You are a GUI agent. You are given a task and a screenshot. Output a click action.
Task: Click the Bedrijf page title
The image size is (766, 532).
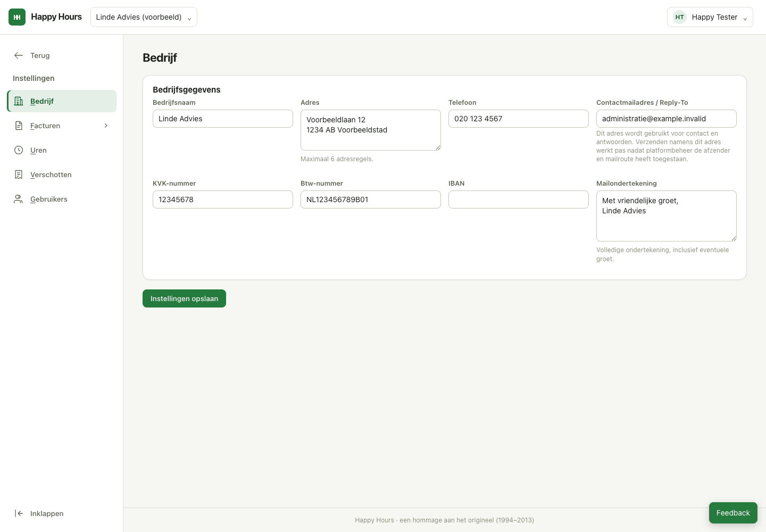[160, 57]
